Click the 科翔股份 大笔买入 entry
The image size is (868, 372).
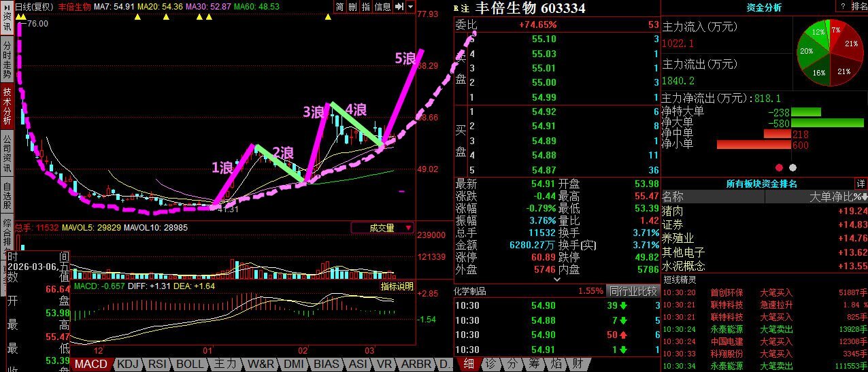(765, 354)
